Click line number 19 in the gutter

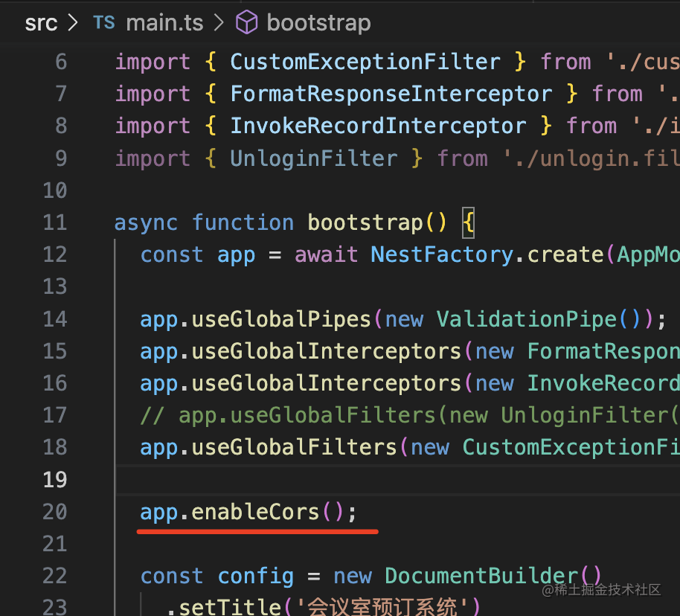click(54, 480)
